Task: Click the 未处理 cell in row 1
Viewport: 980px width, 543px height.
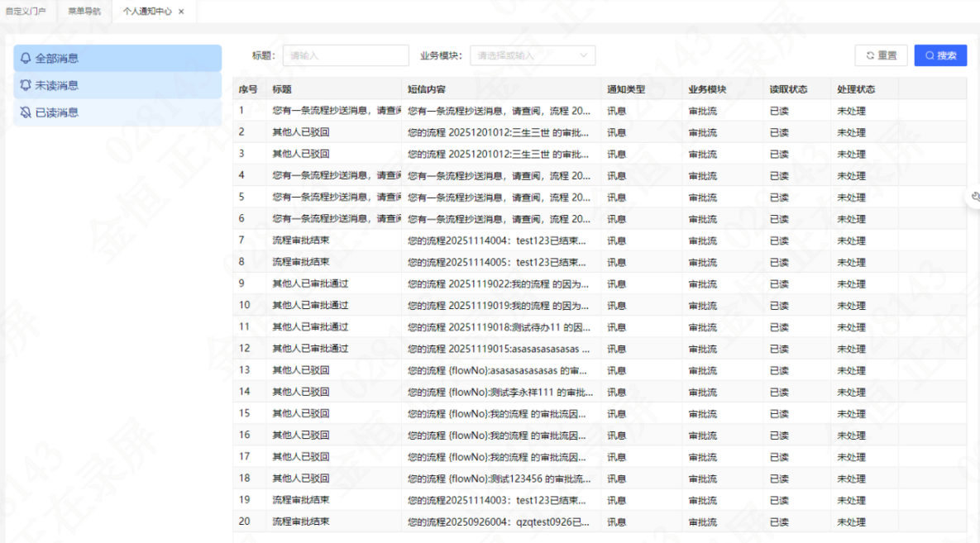Action: [x=851, y=111]
